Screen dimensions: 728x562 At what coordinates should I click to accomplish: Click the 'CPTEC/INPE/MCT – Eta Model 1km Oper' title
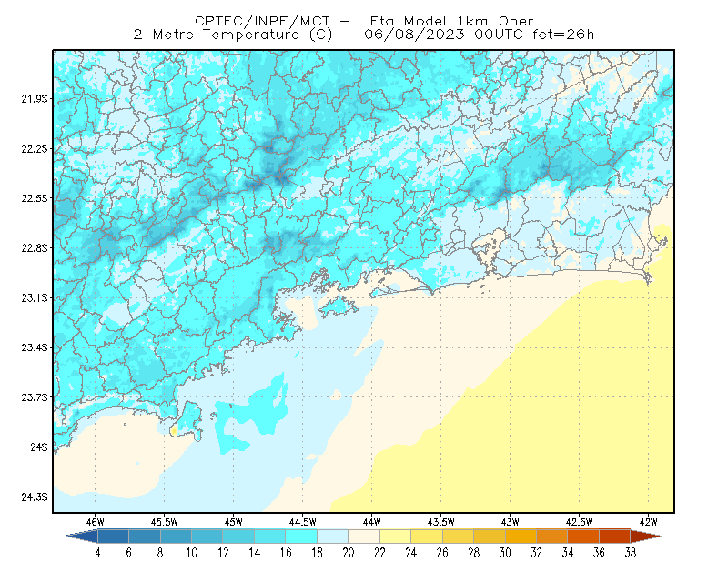pyautogui.click(x=364, y=21)
